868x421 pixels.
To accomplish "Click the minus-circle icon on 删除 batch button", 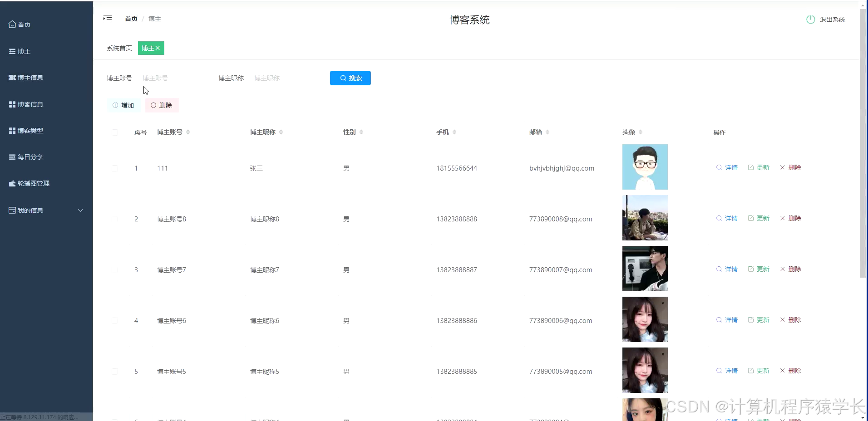I will [x=153, y=105].
